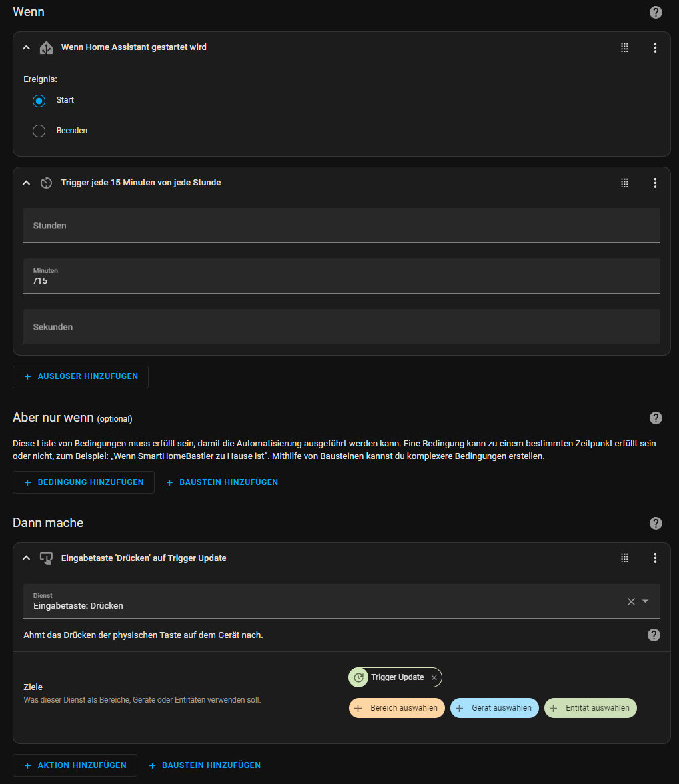Grab the drag handle of the Home Assistant gestartet trigger

[624, 47]
